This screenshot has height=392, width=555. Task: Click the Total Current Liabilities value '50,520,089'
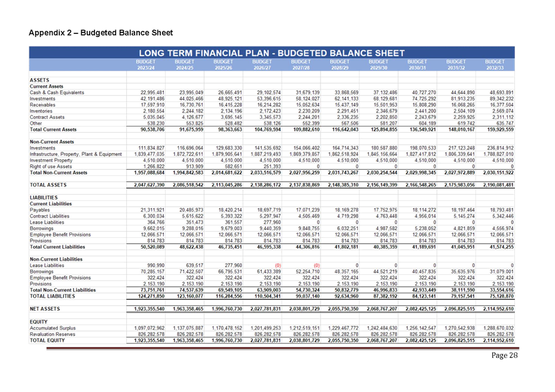153,247
